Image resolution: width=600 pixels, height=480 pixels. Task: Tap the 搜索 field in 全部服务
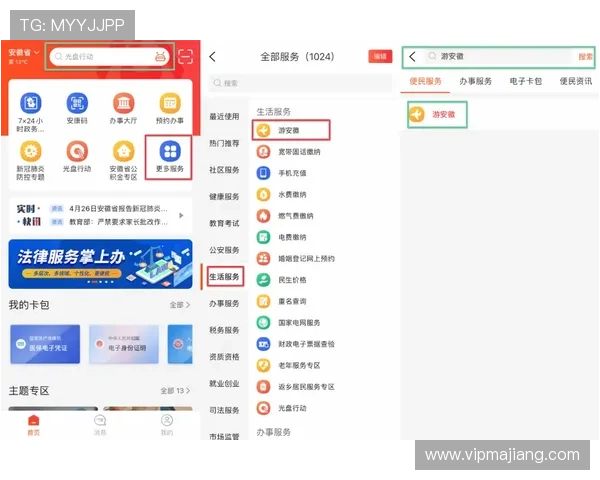point(300,83)
